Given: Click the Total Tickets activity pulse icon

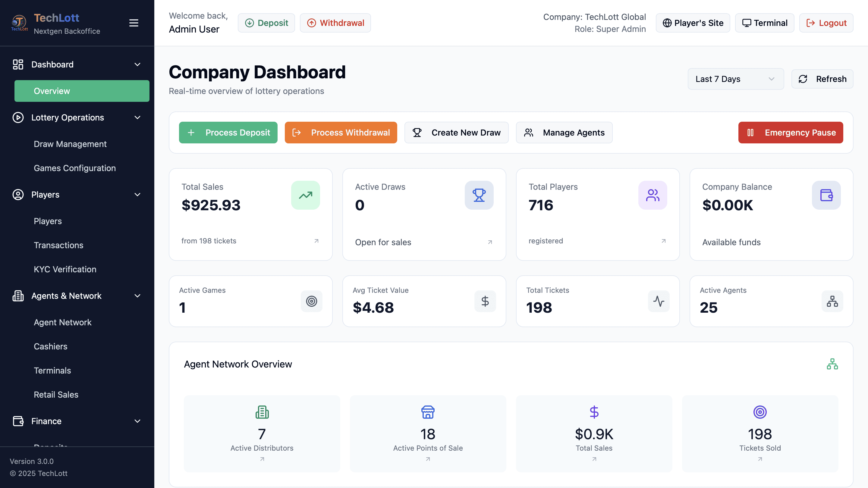Looking at the screenshot, I should [x=659, y=301].
